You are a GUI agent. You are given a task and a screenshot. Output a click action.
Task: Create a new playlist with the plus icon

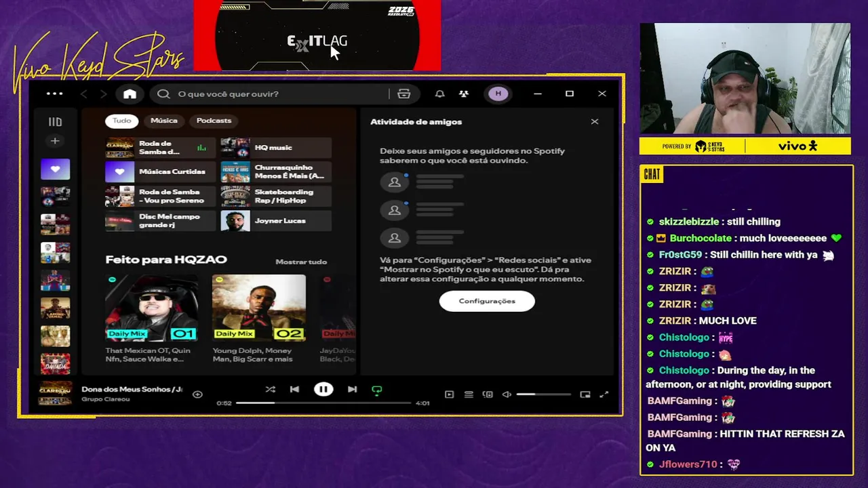pos(55,141)
